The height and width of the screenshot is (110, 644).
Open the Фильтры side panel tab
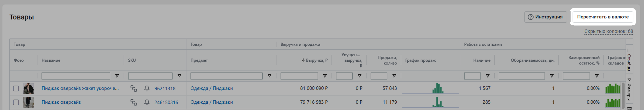(629, 89)
